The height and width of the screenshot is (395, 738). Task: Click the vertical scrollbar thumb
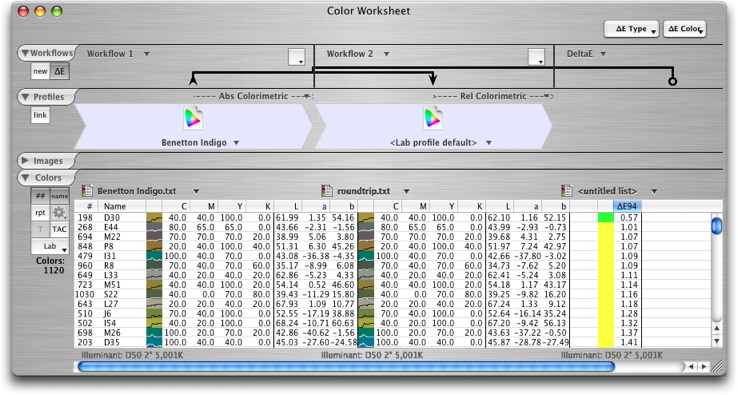pos(716,225)
